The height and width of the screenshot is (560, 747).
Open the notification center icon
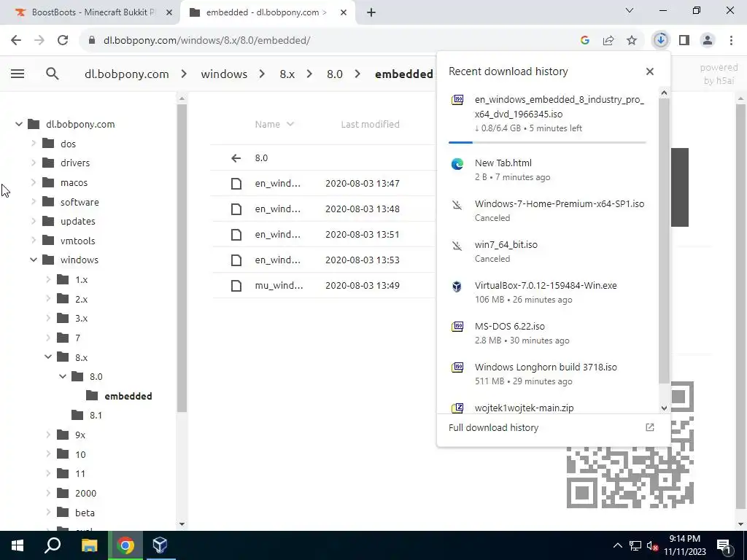click(723, 546)
